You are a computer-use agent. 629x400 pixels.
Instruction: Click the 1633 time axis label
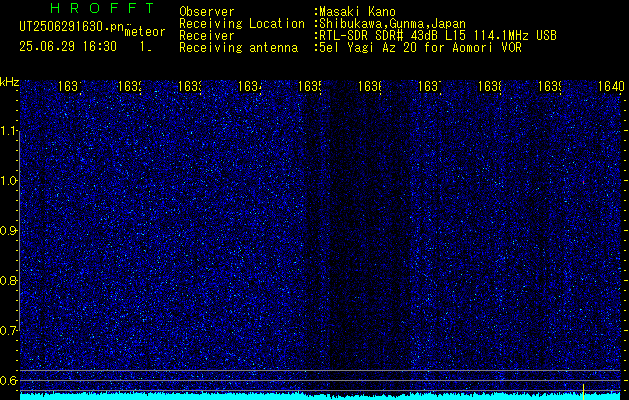point(190,86)
